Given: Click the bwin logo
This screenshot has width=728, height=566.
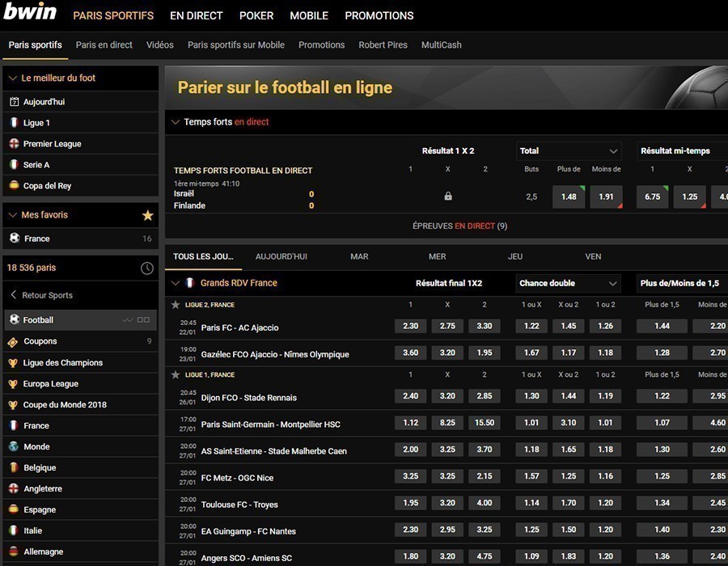Looking at the screenshot, I should (30, 11).
